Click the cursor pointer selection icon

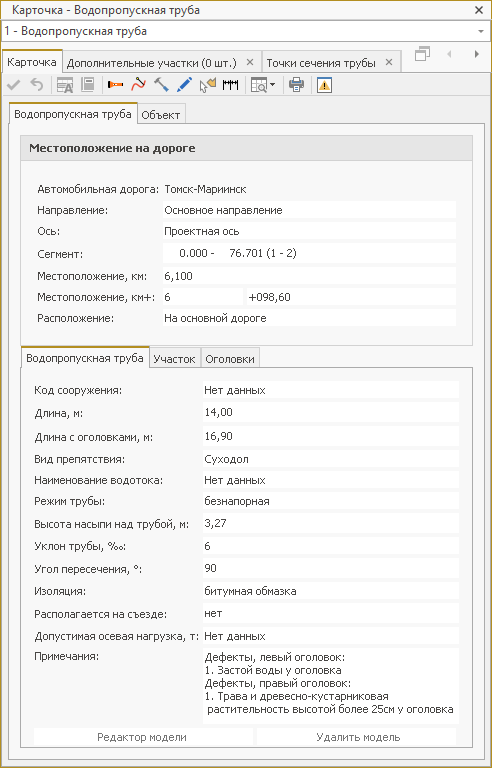pyautogui.click(x=207, y=85)
